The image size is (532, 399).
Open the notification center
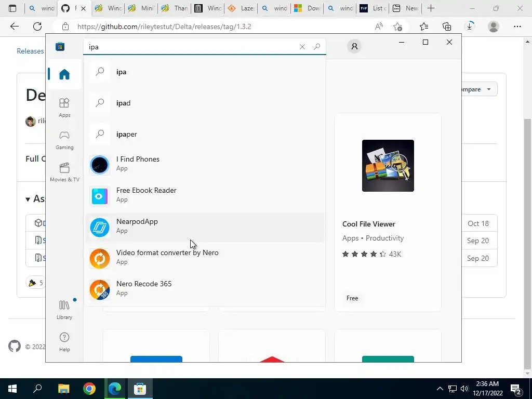tap(516, 389)
